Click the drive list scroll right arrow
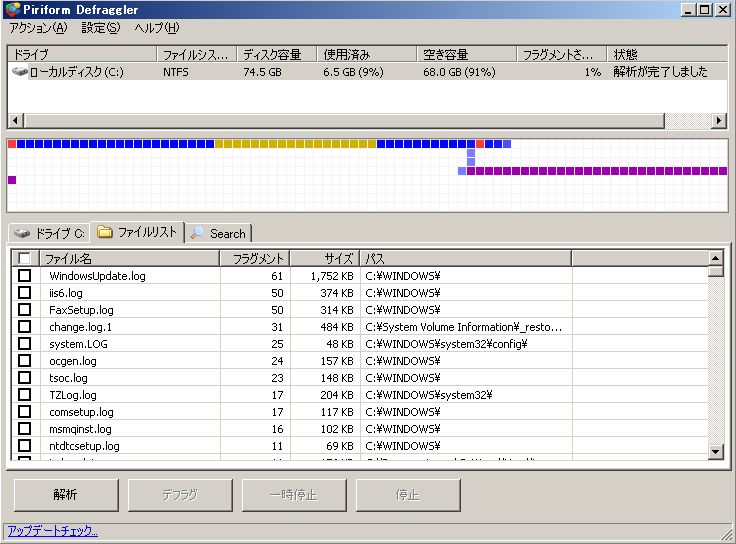Image resolution: width=736 pixels, height=544 pixels. [x=719, y=121]
